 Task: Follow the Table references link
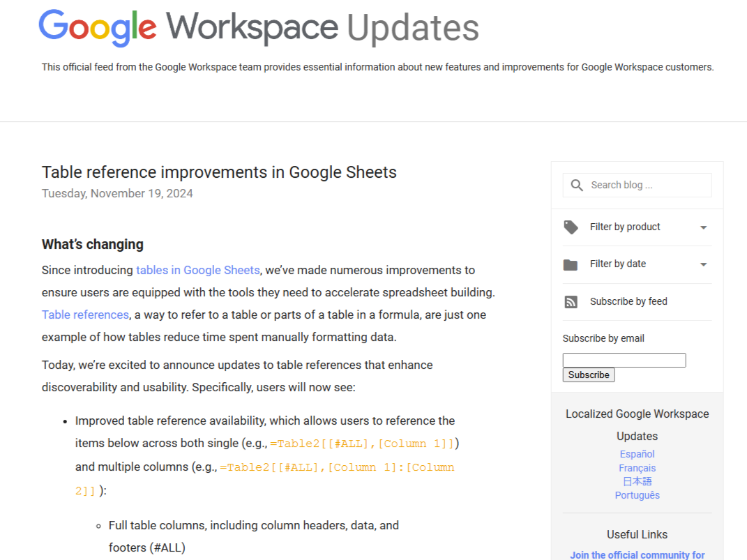click(x=85, y=315)
